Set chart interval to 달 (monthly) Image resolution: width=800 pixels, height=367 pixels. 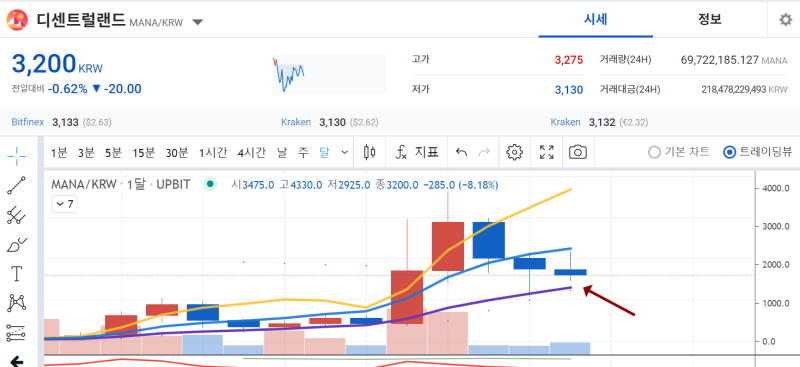(x=324, y=153)
